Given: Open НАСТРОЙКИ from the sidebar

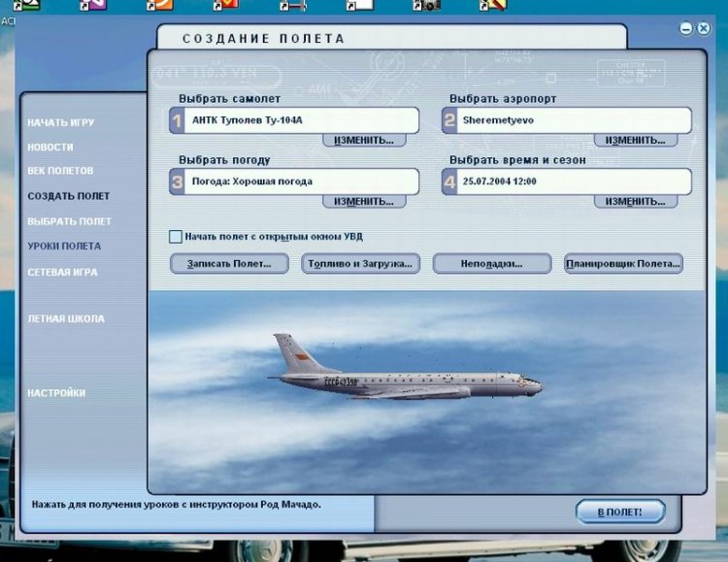Looking at the screenshot, I should [56, 393].
